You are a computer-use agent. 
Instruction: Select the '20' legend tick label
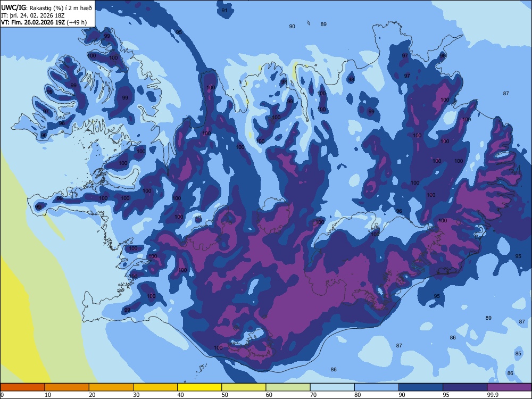[x=92, y=395]
